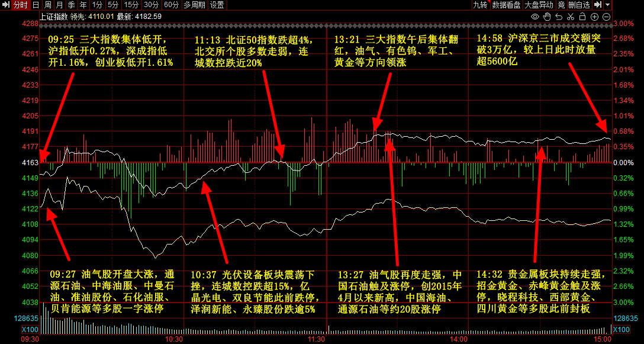
Task: Select the hand pan tool
Action: pyautogui.click(x=548, y=16)
